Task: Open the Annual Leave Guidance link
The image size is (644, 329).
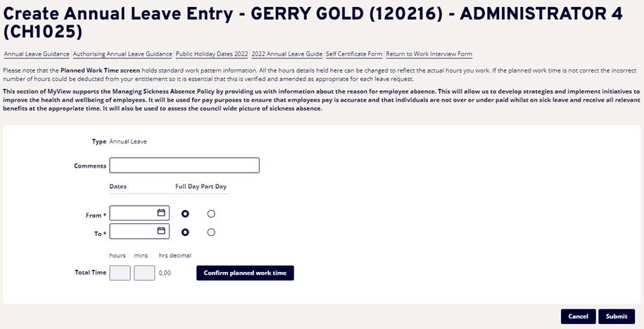Action: click(37, 54)
